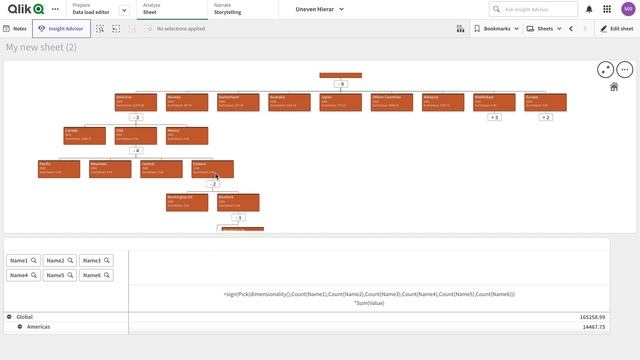
Task: Click the Qlik logo
Action: pos(26,9)
